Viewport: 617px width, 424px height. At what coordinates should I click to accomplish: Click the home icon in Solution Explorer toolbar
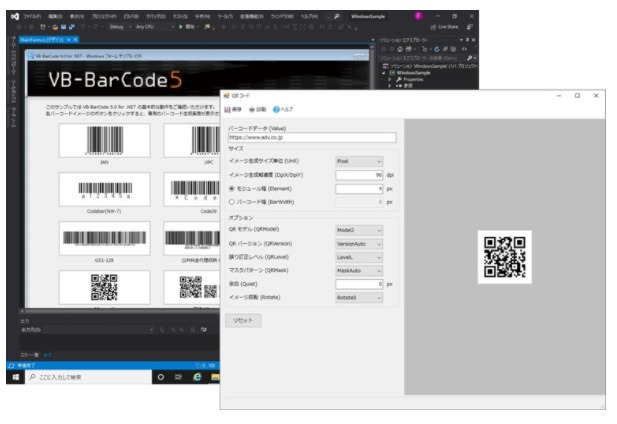pos(400,49)
